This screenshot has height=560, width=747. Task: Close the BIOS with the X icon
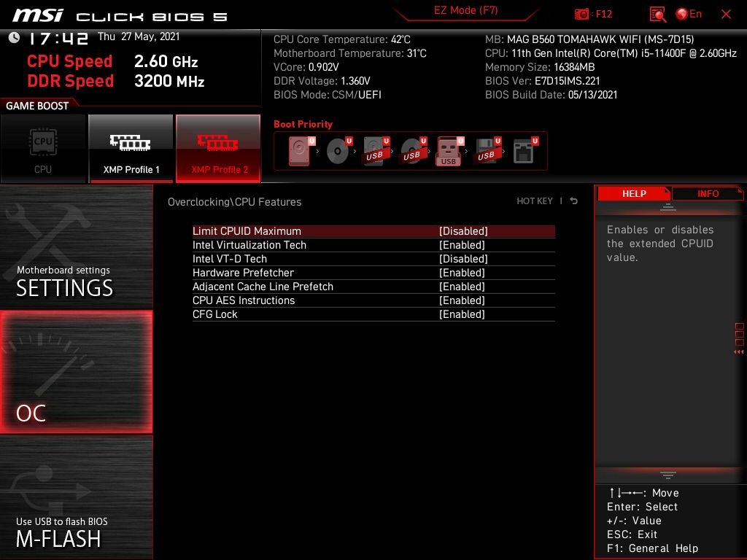(x=726, y=15)
